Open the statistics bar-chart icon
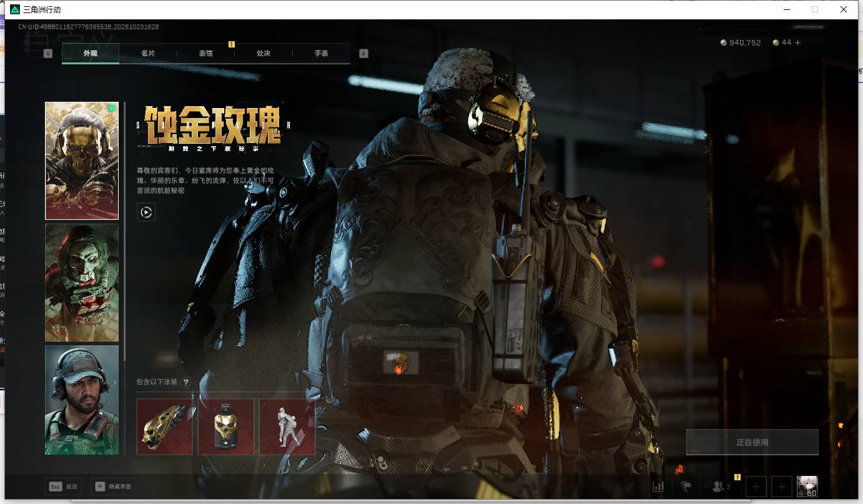The height and width of the screenshot is (504, 863). 658,486
